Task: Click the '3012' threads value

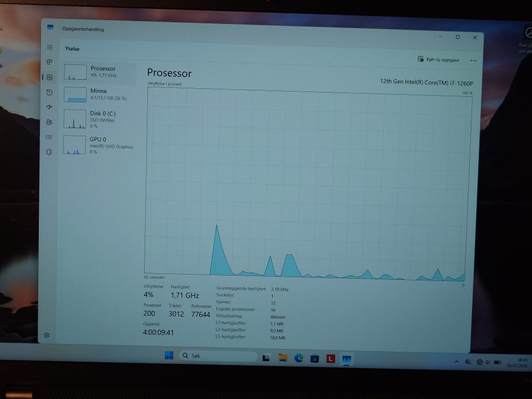Action: click(x=176, y=314)
